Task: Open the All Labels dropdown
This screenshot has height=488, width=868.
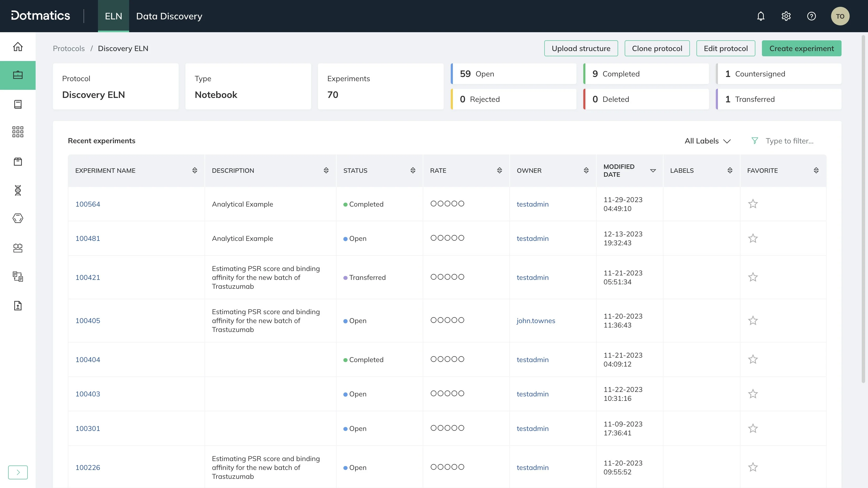Action: (708, 141)
